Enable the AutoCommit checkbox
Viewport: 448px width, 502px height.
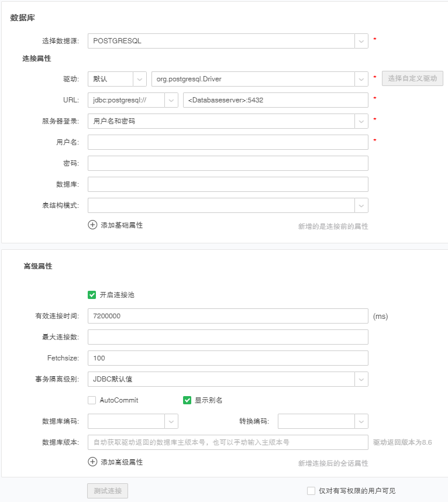(x=92, y=400)
